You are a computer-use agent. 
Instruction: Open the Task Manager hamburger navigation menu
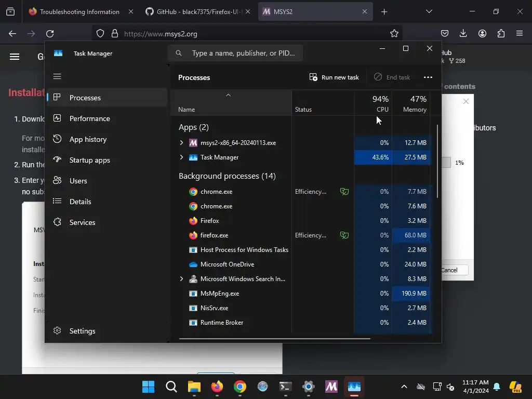tap(57, 76)
